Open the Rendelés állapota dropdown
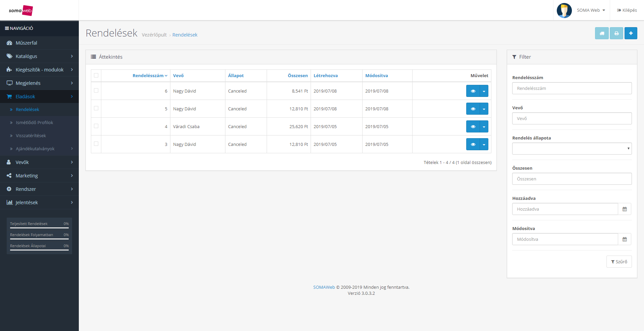The width and height of the screenshot is (644, 331). [x=572, y=149]
